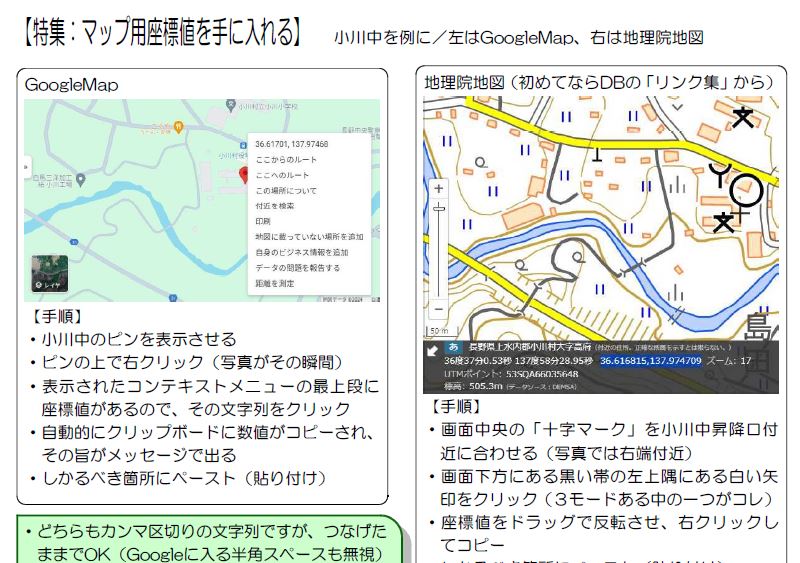
Task: Click the GoogleMap panel heading
Action: click(71, 85)
